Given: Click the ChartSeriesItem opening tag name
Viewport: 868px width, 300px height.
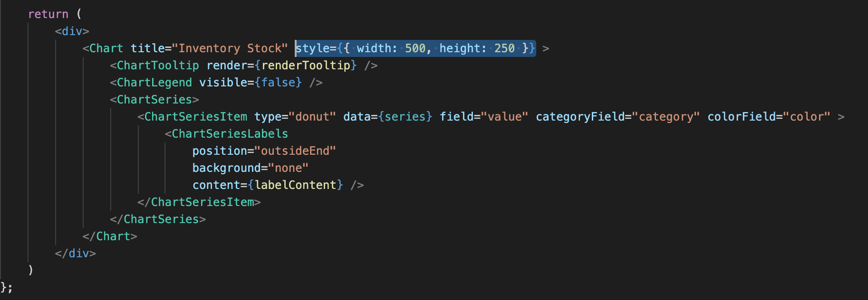Looking at the screenshot, I should coord(196,117).
